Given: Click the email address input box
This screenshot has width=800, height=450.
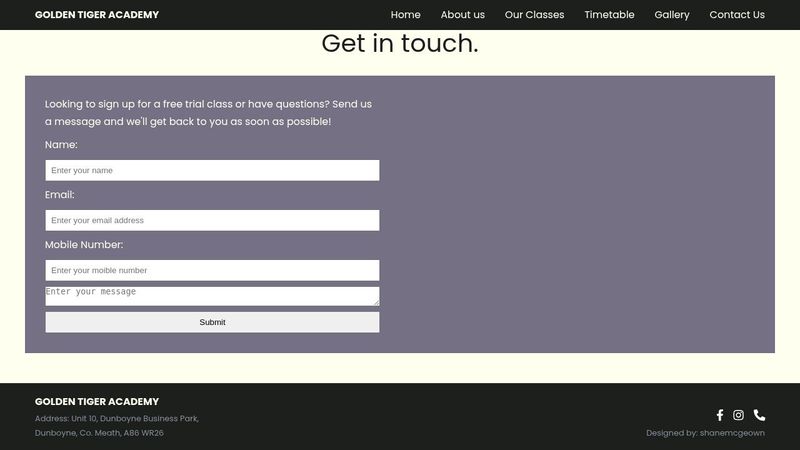Looking at the screenshot, I should point(212,221).
